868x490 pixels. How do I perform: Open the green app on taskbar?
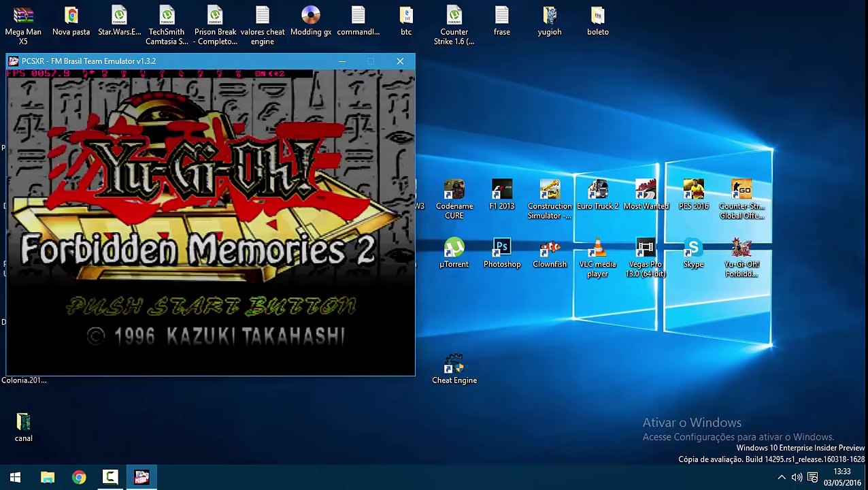tap(110, 478)
